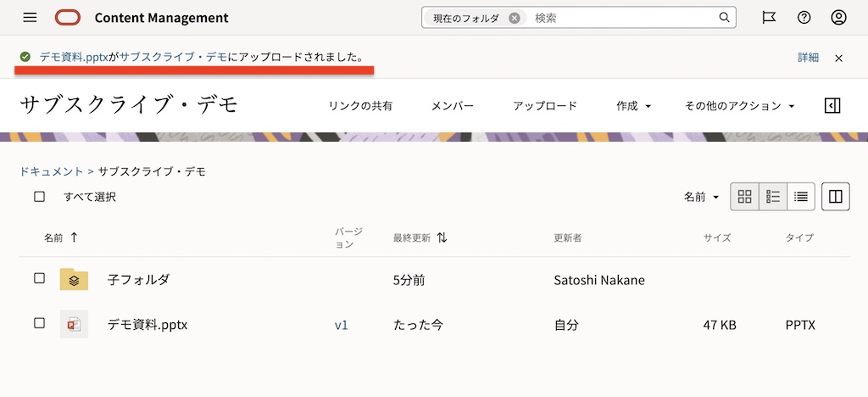
Task: Click the サブスクライブ・デモ link in notification
Action: (x=173, y=57)
